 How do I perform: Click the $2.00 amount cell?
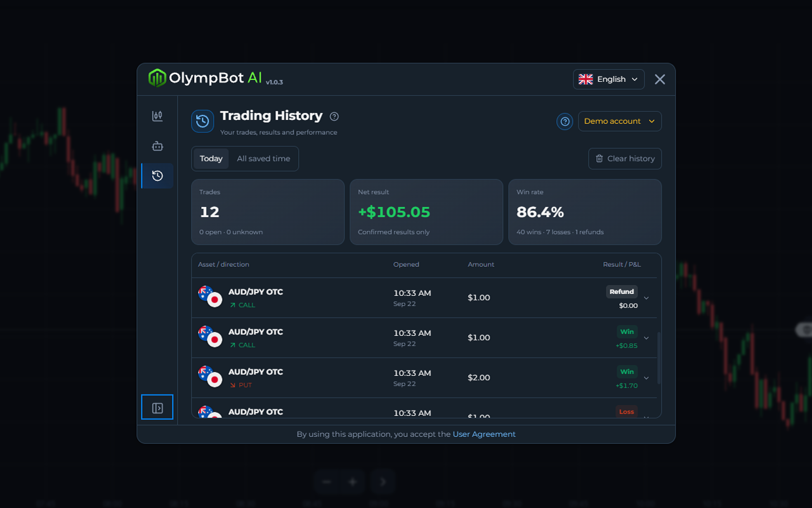(479, 377)
